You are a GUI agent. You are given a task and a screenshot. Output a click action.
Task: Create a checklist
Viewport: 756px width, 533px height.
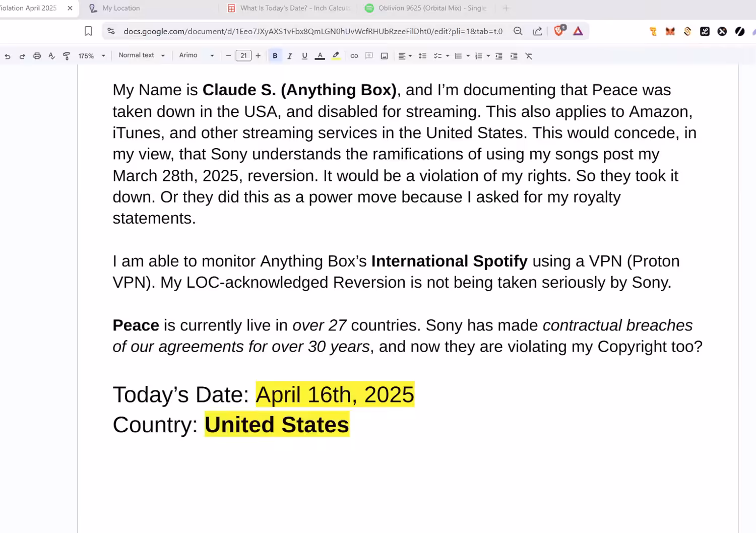coord(437,56)
